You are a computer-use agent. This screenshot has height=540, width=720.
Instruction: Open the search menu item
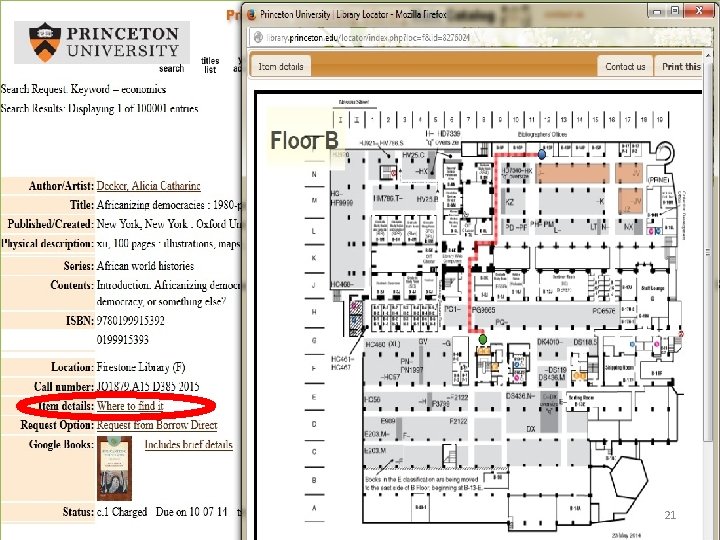[171, 68]
